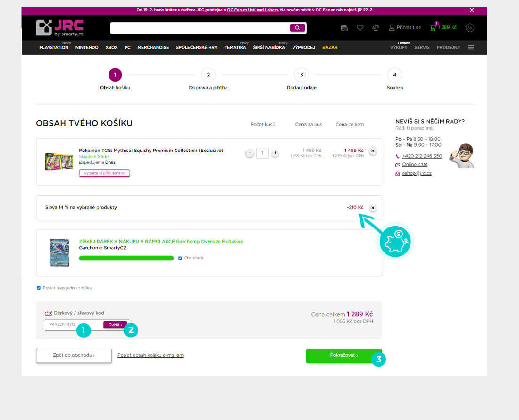Open the OC Forum Ústí nad Labem link

[x=253, y=10]
